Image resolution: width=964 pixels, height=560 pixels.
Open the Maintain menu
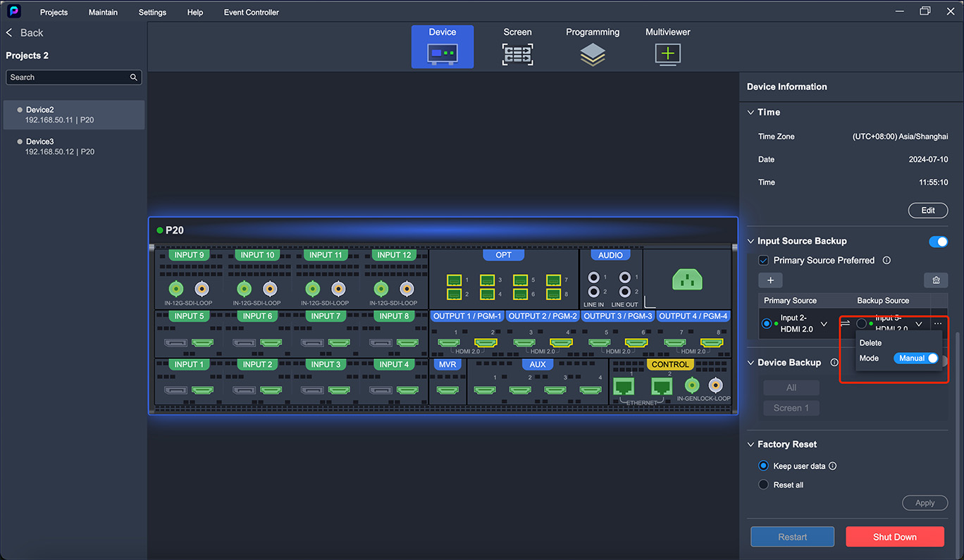pos(103,12)
